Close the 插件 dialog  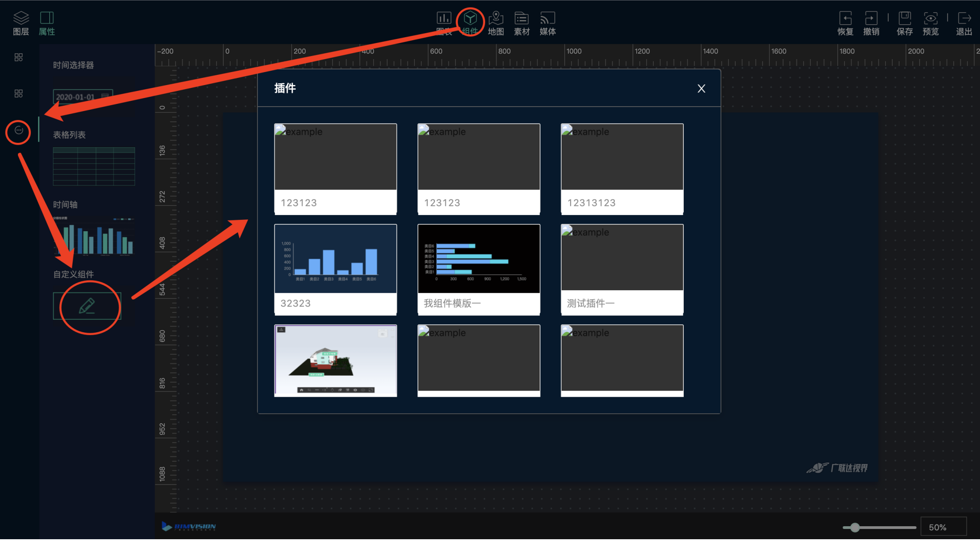701,89
